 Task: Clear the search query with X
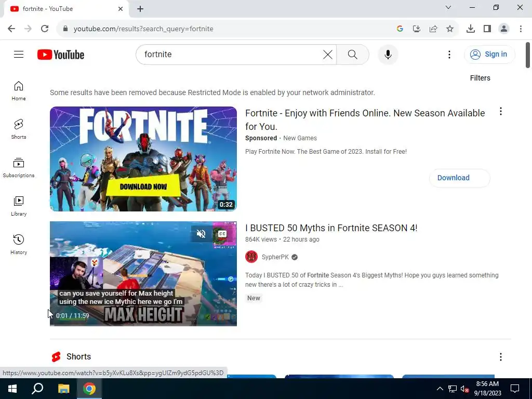[x=327, y=54]
